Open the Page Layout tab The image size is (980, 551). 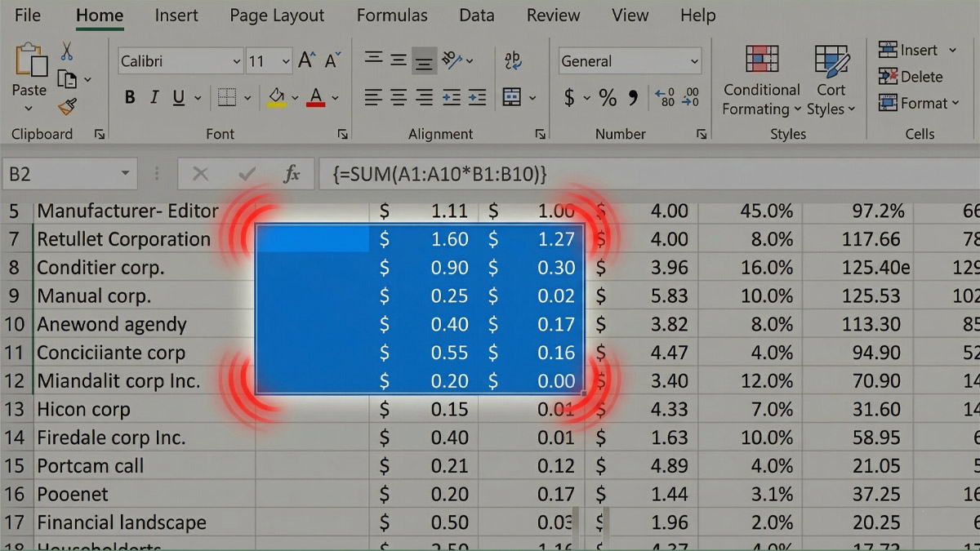point(277,16)
